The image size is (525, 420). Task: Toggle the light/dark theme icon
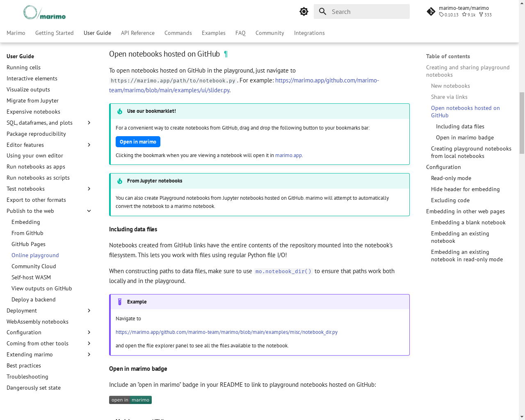pos(304,11)
